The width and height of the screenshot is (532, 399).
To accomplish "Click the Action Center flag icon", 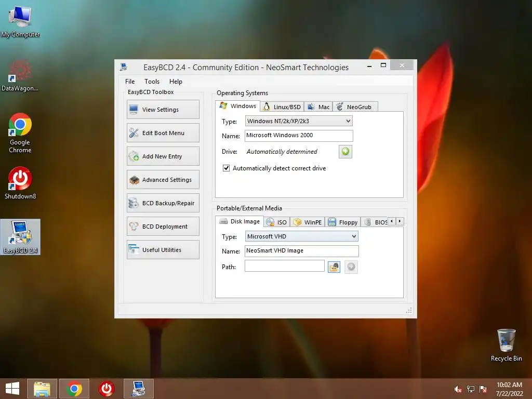I will (x=483, y=389).
